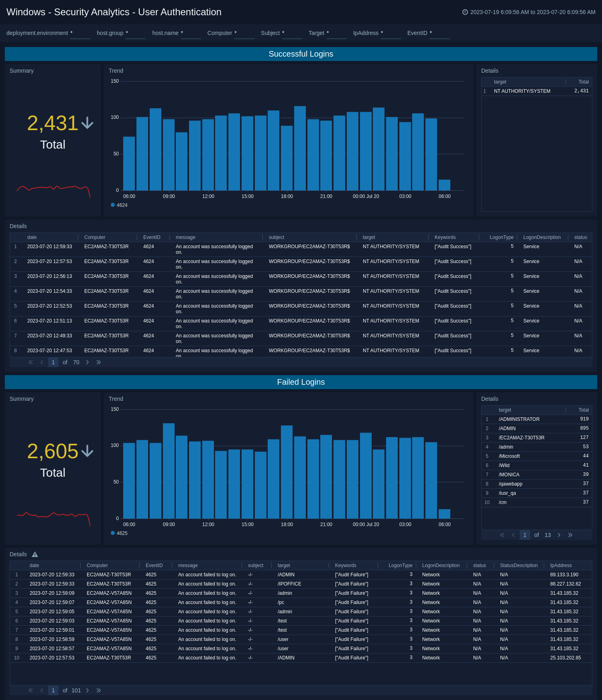Viewport: 602px width, 700px height.
Task: Click IP address 89.133.3.190
Action: [564, 575]
